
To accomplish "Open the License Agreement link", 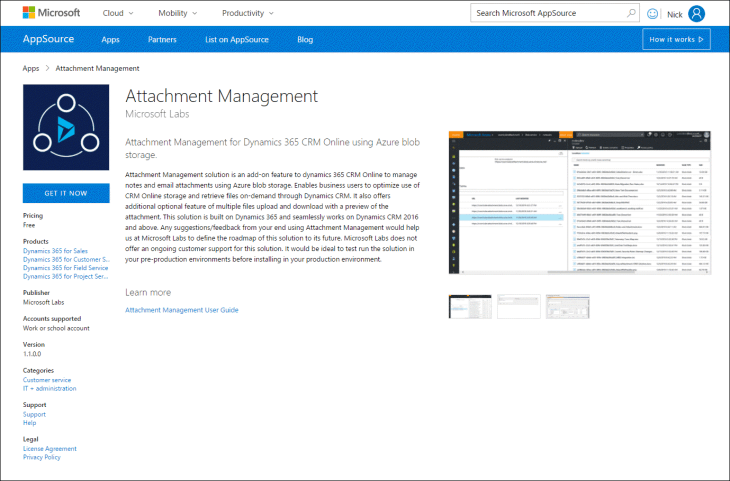I will click(50, 449).
